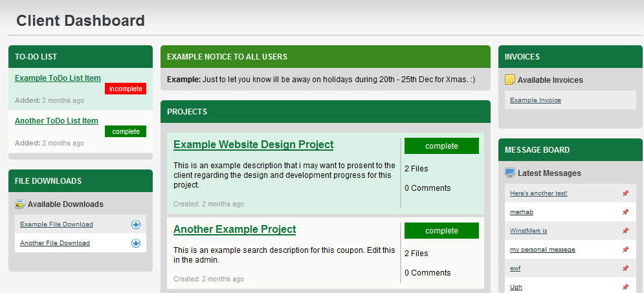Image resolution: width=644 pixels, height=293 pixels.
Task: Click complete status of Example Website Design Project
Action: (441, 146)
